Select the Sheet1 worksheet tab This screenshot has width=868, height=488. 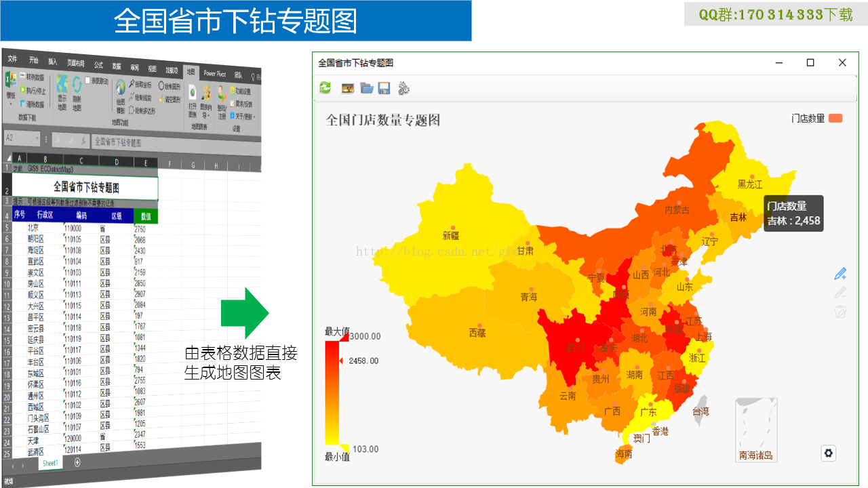(50, 463)
